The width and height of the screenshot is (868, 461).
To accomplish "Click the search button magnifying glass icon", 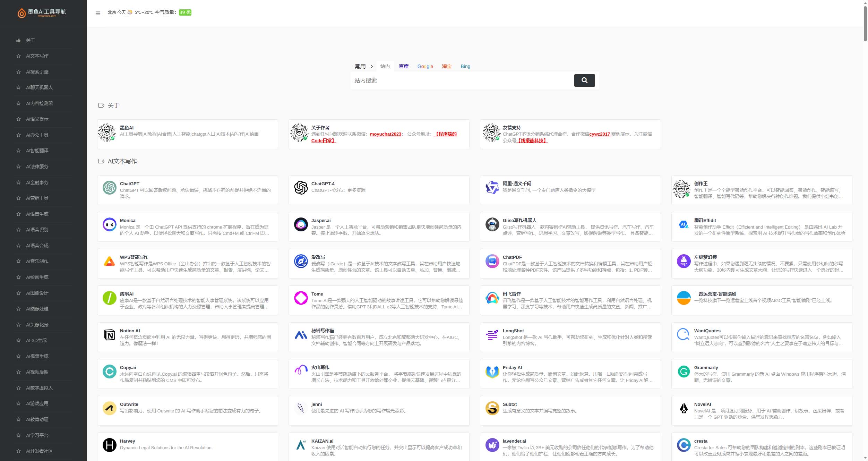I will [584, 80].
